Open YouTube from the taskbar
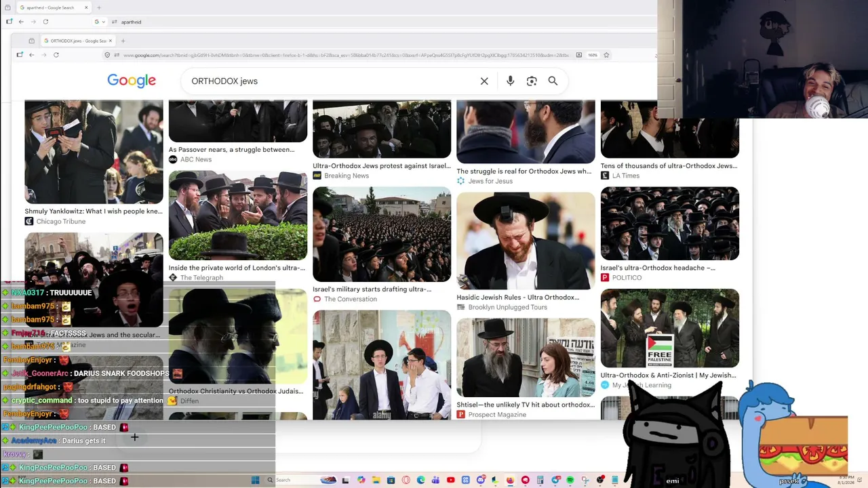868x488 pixels. (x=451, y=481)
